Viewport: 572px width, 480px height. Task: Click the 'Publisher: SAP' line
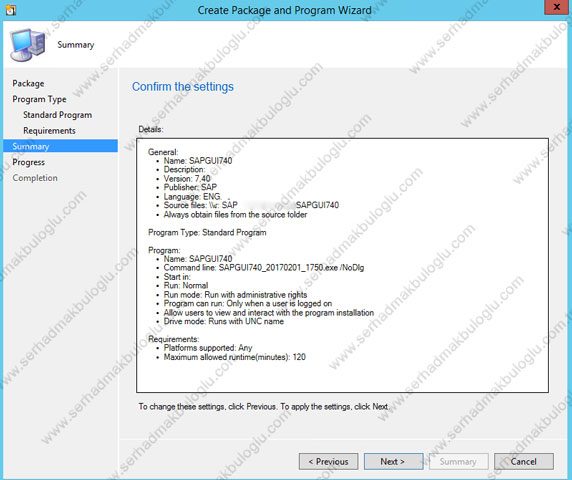(x=190, y=187)
